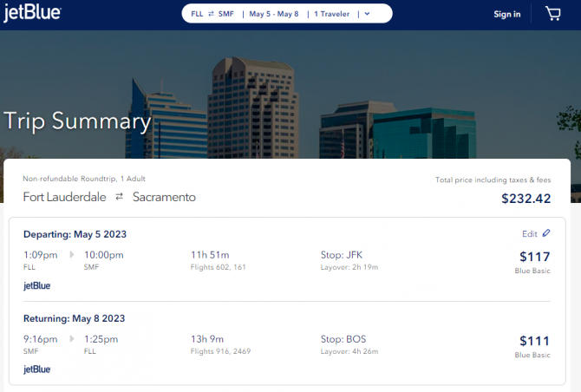Click Non-refundable Roundtrip, 1 Adult text

point(84,179)
